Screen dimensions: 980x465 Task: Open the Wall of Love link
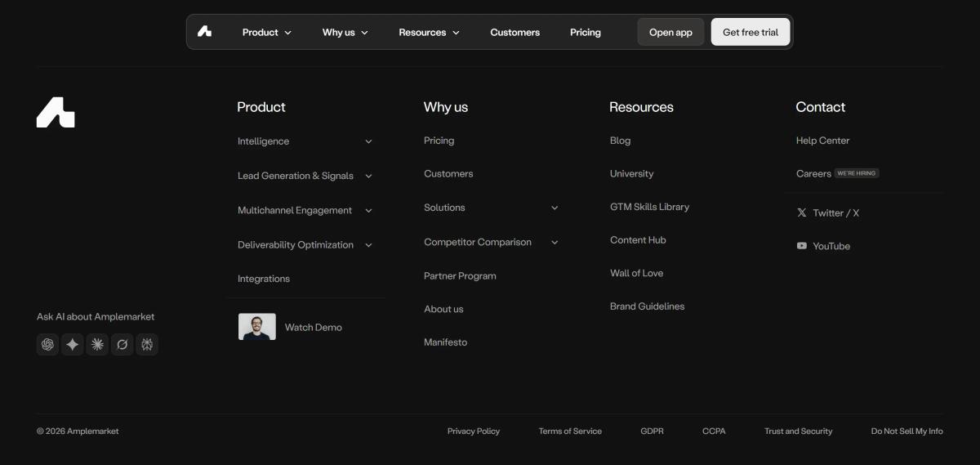pyautogui.click(x=636, y=273)
